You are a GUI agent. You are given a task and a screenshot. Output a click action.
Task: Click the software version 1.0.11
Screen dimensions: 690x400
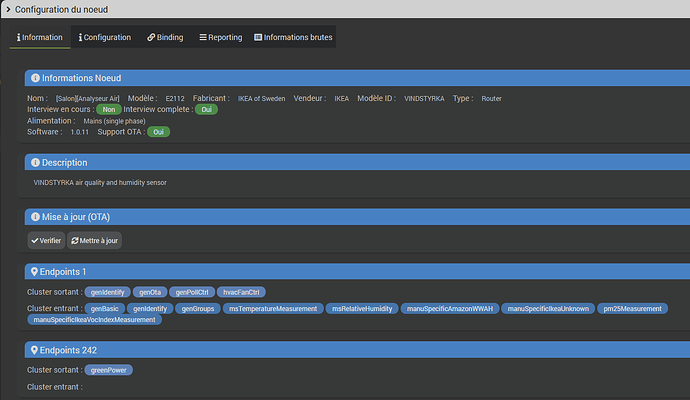[x=80, y=132]
